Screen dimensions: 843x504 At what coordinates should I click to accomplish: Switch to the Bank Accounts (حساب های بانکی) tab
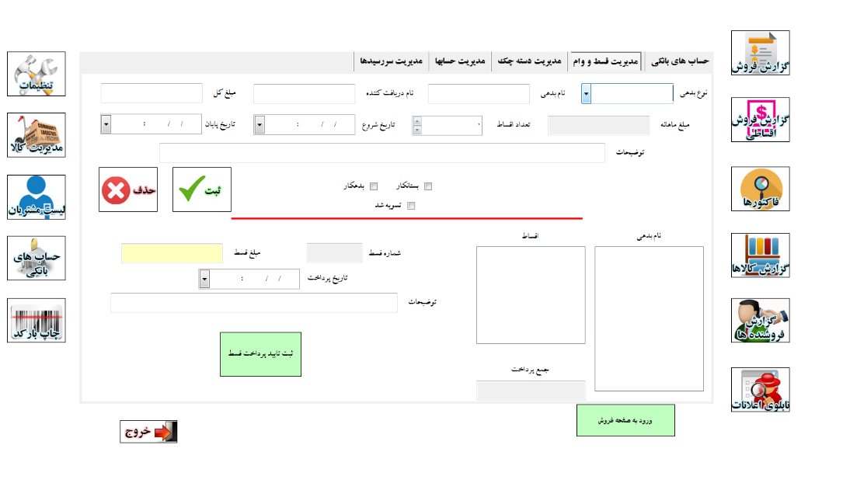(678, 61)
